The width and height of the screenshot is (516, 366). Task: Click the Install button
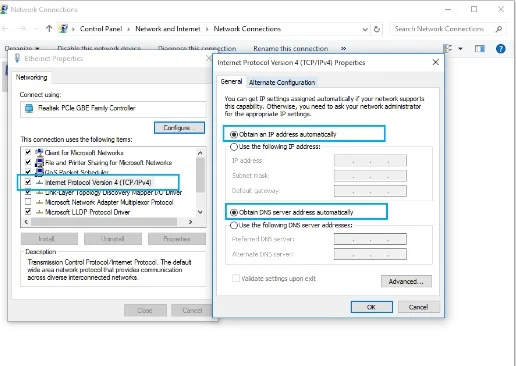(x=49, y=239)
